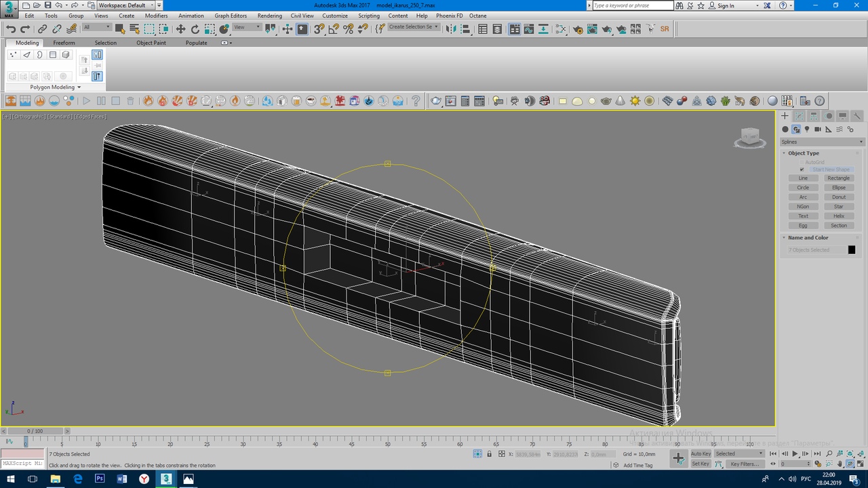Image resolution: width=868 pixels, height=488 pixels.
Task: Open the Material Editor teapot icon
Action: tap(578, 29)
